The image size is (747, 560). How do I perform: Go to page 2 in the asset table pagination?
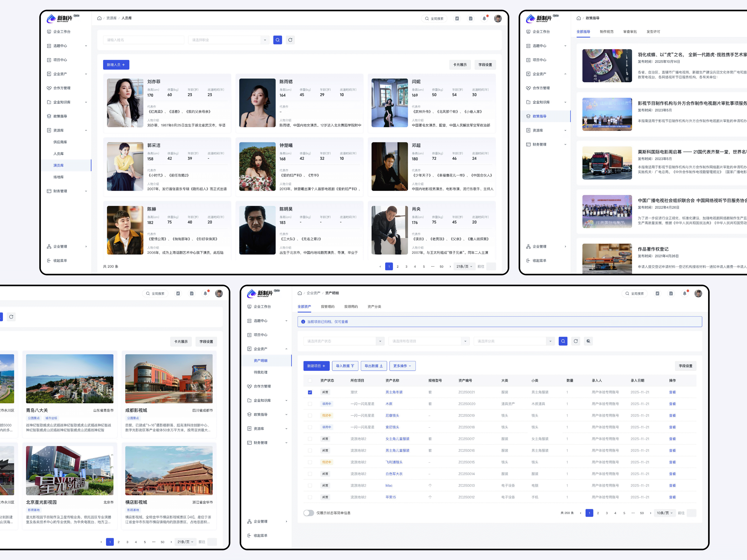coord(598,513)
